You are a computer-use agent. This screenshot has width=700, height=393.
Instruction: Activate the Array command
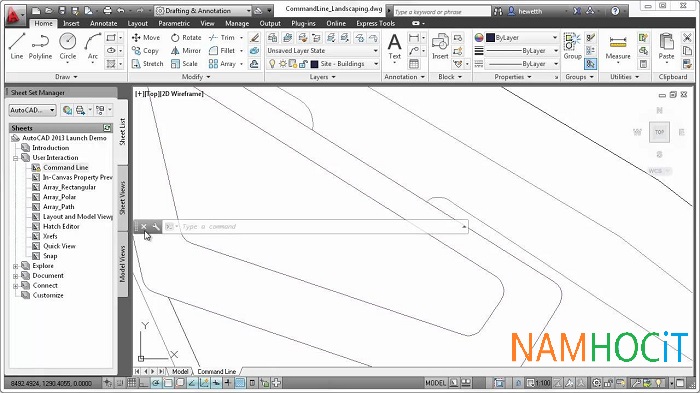tap(222, 64)
